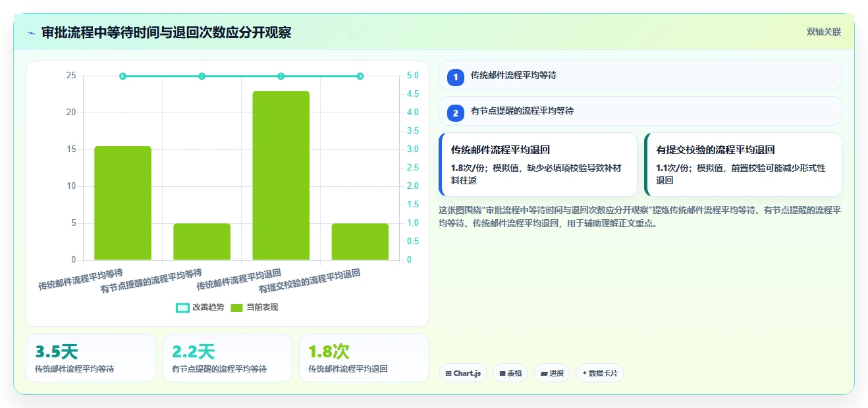Click the chart summary paragraph text

pos(640,217)
